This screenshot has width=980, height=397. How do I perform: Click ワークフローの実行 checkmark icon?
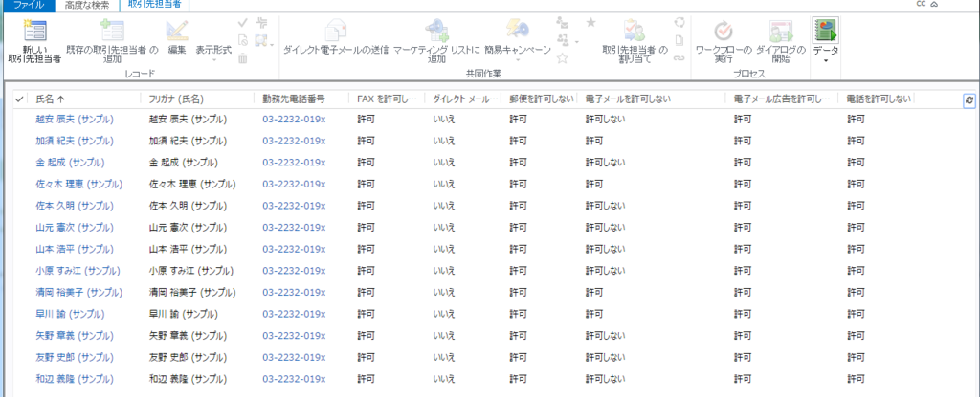pyautogui.click(x=724, y=31)
